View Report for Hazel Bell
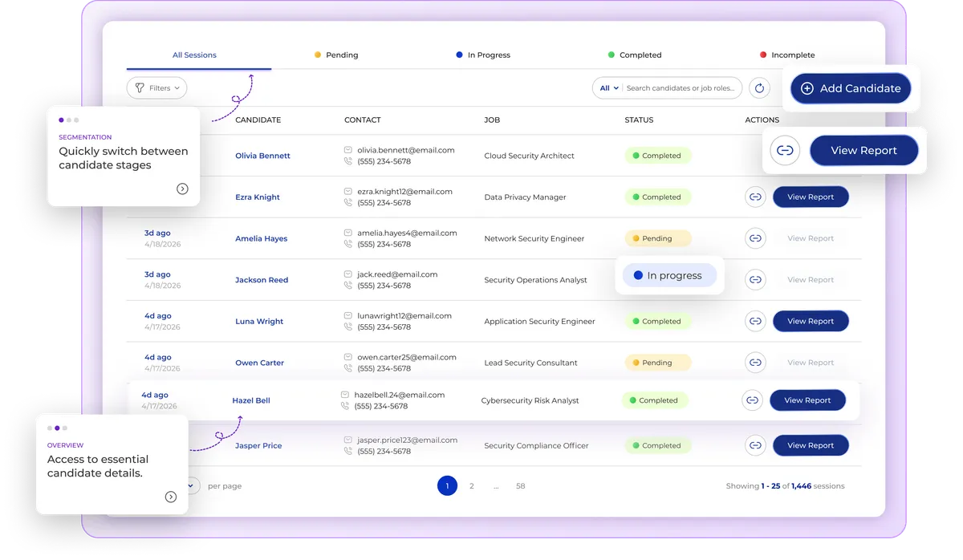This screenshot has width=963, height=560. [807, 400]
